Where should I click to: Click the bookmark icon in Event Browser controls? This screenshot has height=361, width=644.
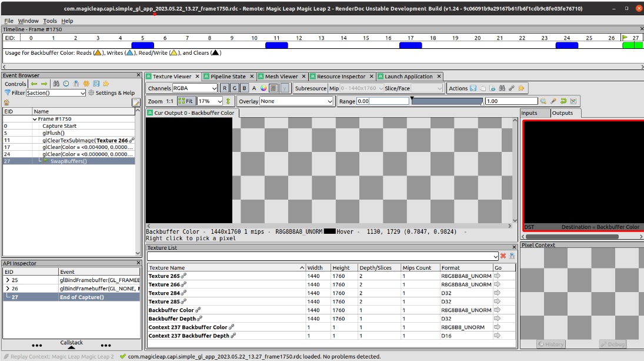pos(76,84)
